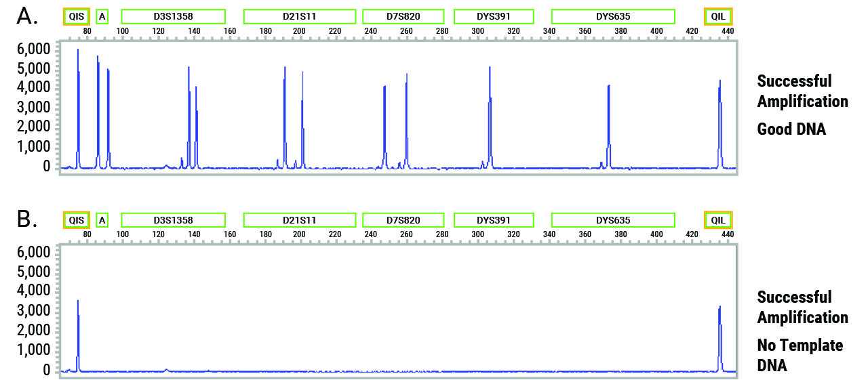Click the 'No Template DNA' text beside panel B

coord(800,356)
